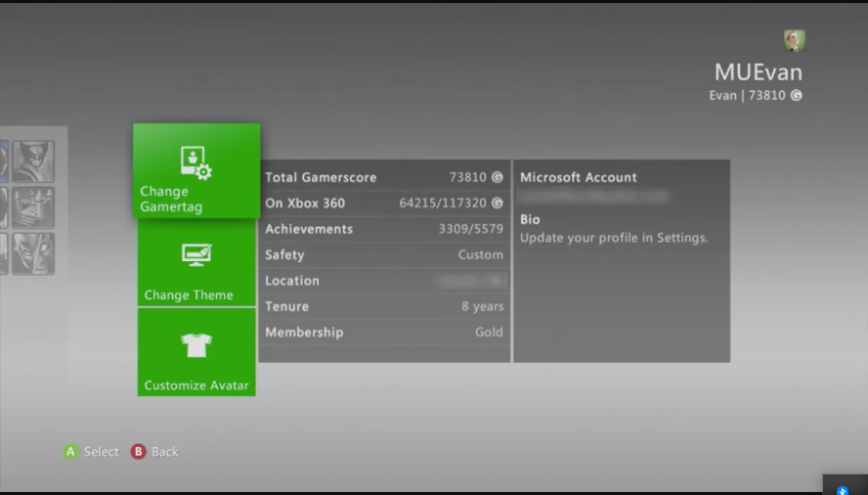
Task: Click the 8 years tenure value
Action: click(x=483, y=306)
